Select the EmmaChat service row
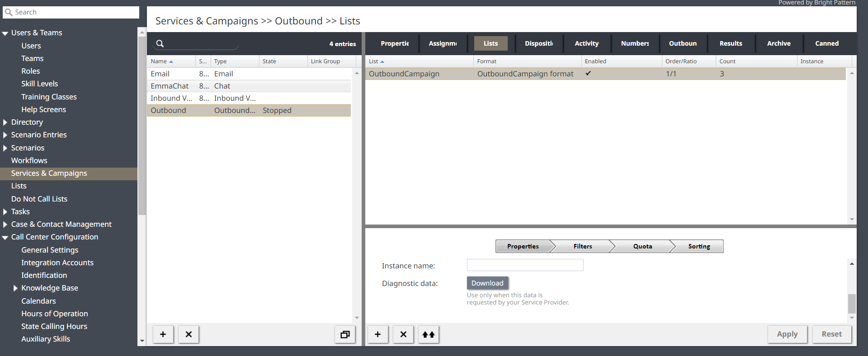This screenshot has width=868, height=356. [249, 86]
